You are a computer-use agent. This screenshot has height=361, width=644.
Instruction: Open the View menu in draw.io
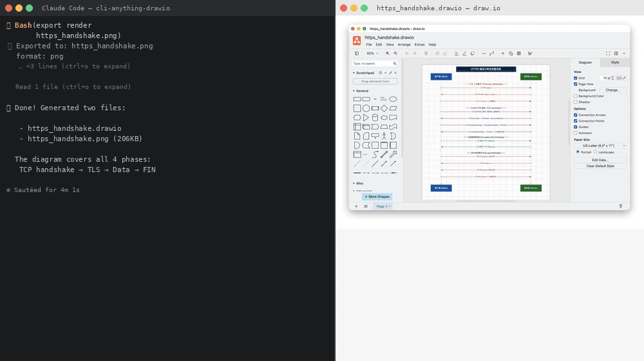(x=390, y=45)
